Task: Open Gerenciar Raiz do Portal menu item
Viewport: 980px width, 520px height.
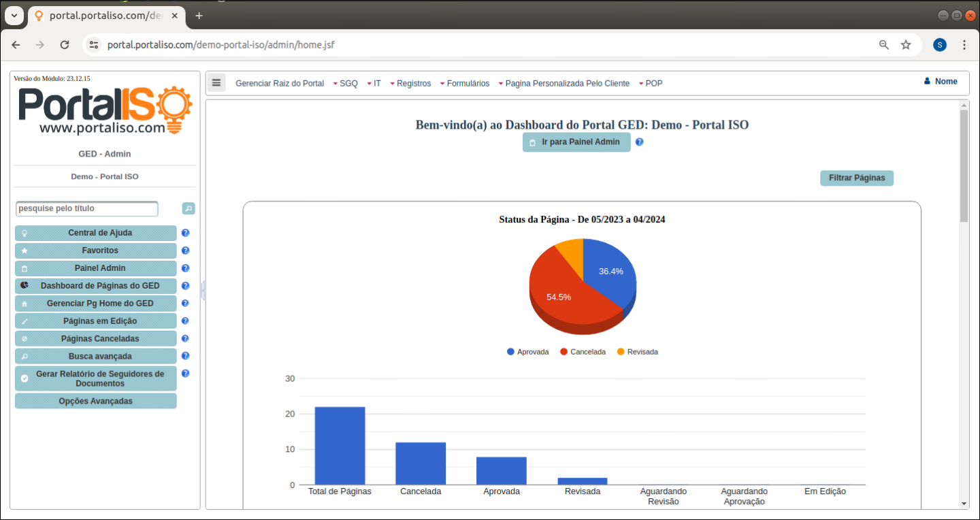Action: 280,84
